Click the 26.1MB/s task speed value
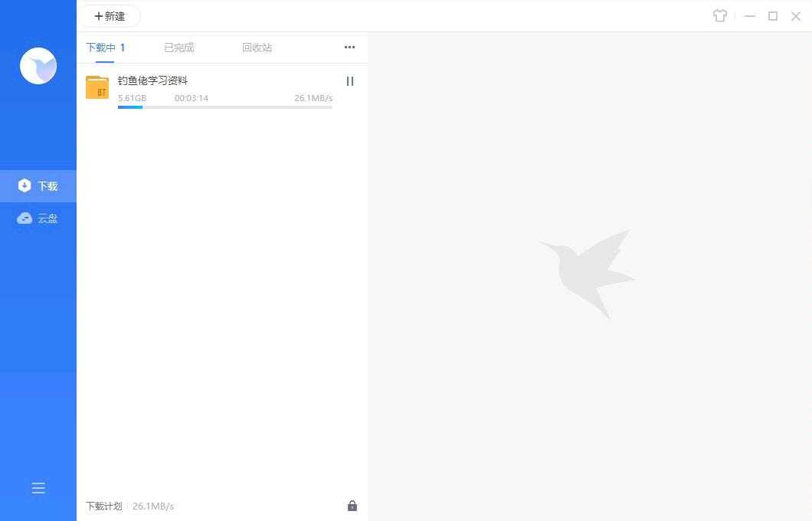 coord(313,98)
